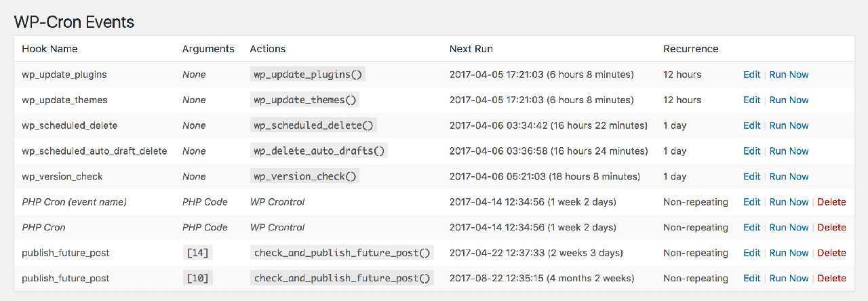Edit the wp_version_check event

(x=751, y=176)
